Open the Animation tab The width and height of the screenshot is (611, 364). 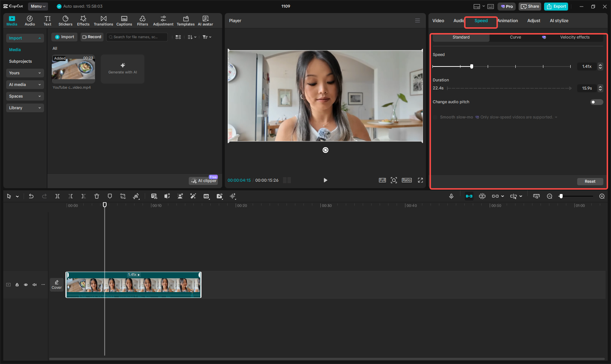(508, 21)
